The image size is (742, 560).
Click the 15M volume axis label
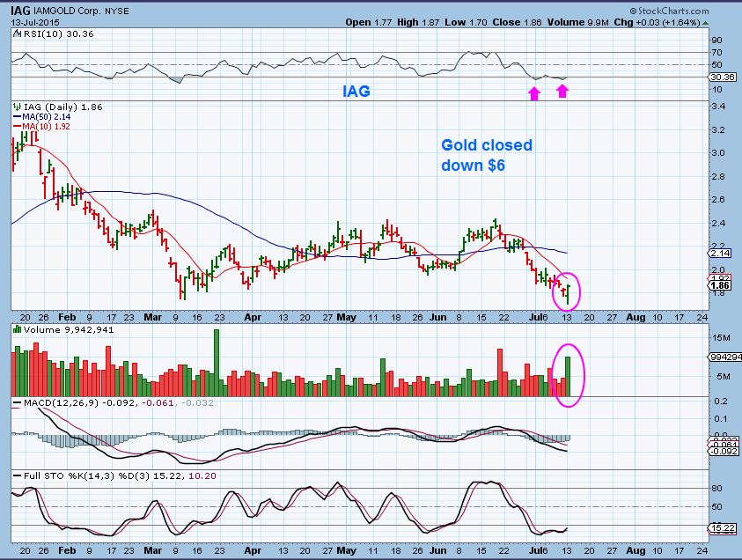pyautogui.click(x=720, y=337)
